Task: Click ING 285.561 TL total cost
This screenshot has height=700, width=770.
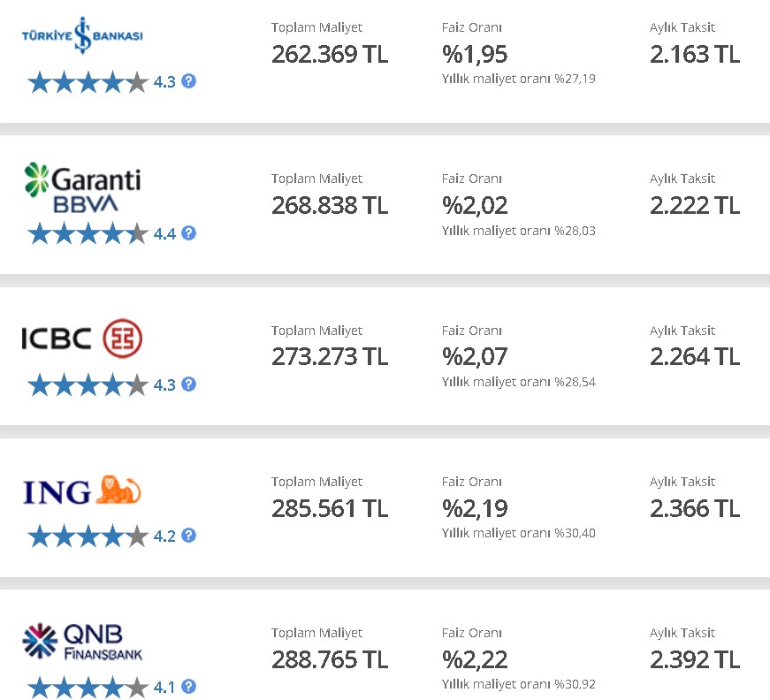Action: pyautogui.click(x=330, y=508)
